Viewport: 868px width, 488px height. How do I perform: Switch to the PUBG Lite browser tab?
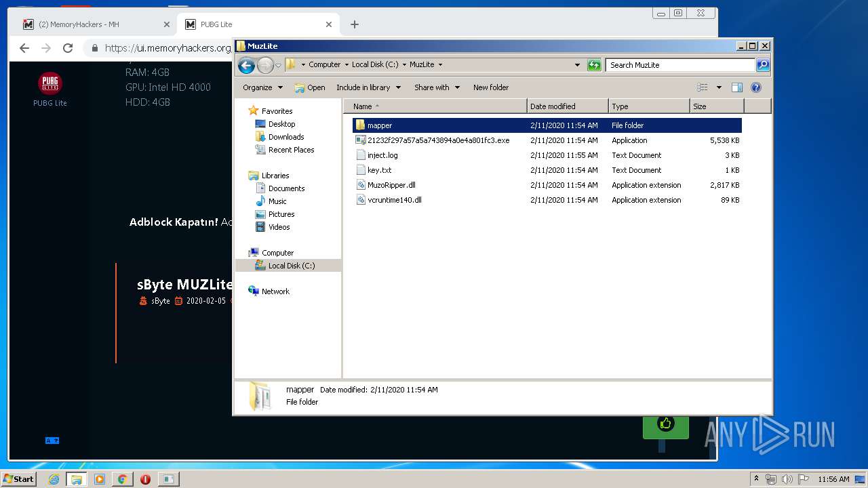[x=258, y=24]
